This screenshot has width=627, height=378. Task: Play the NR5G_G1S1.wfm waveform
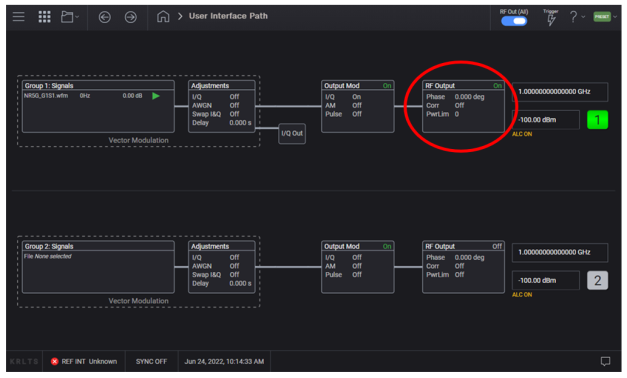pos(156,96)
